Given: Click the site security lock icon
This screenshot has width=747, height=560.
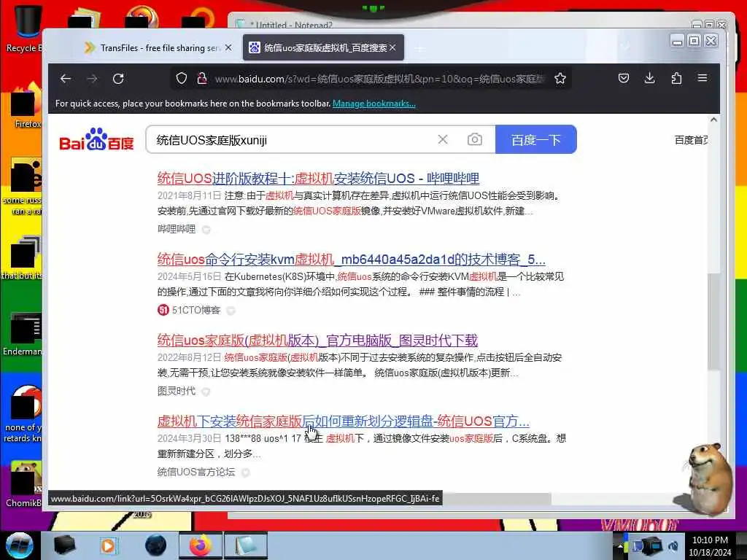Looking at the screenshot, I should tap(202, 79).
